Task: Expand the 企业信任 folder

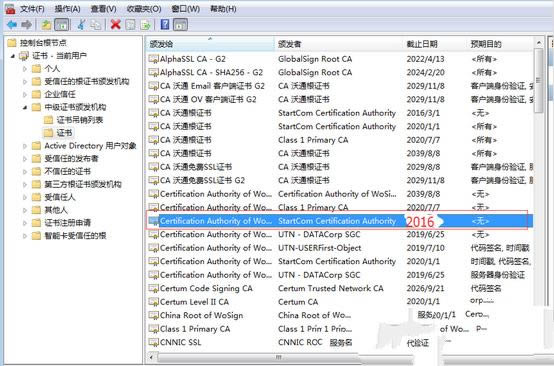Action: [x=25, y=94]
